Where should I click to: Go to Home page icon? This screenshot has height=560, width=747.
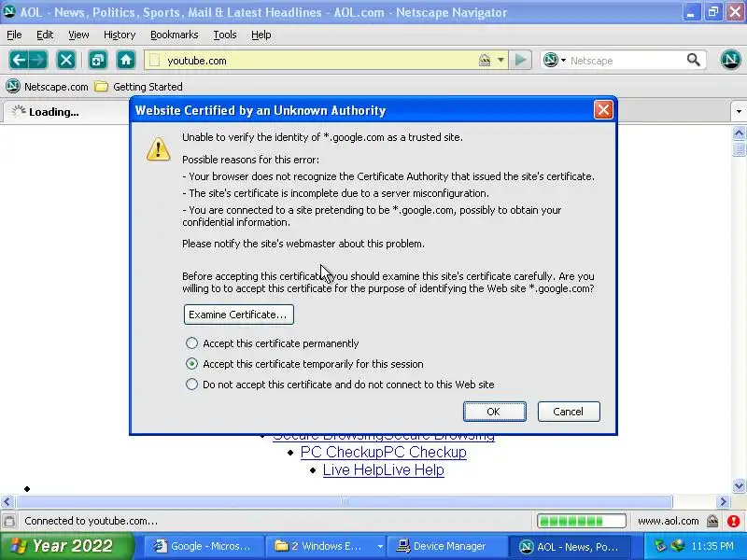[126, 60]
